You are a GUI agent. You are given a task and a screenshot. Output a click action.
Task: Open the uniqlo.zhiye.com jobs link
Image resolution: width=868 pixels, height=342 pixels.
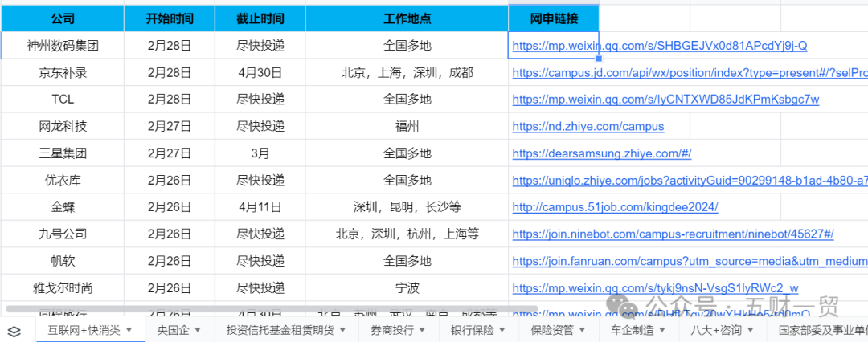click(690, 180)
